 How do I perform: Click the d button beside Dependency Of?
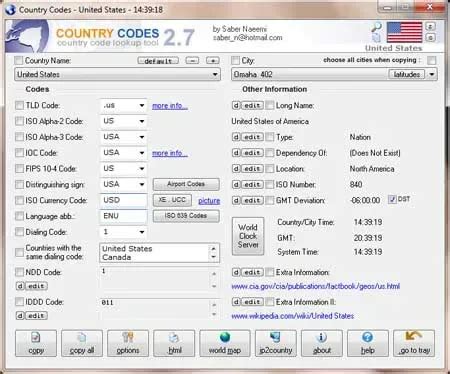pyautogui.click(x=236, y=153)
